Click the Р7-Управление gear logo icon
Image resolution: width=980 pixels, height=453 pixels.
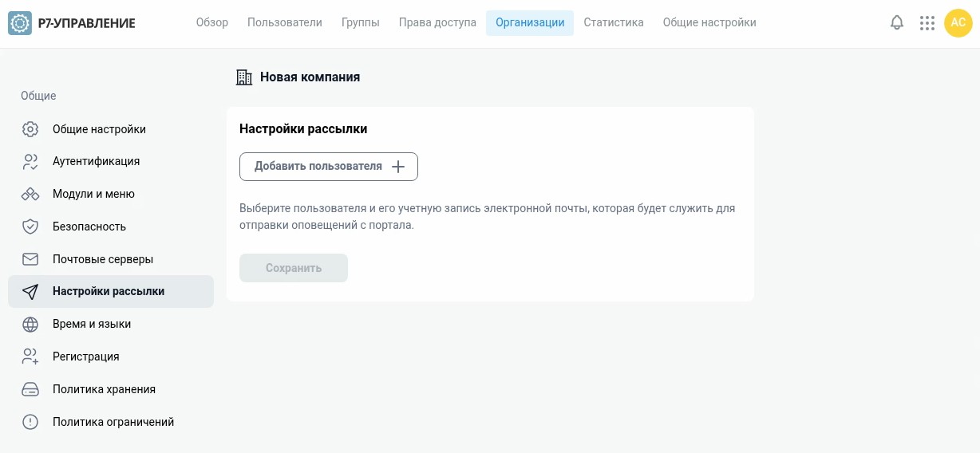click(20, 23)
